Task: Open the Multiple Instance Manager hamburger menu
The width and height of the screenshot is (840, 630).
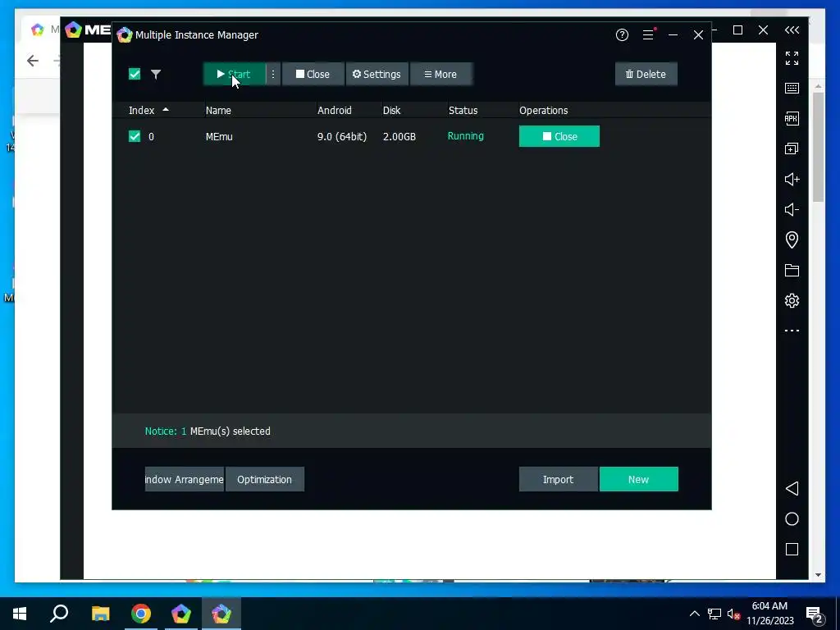Action: 648,34
